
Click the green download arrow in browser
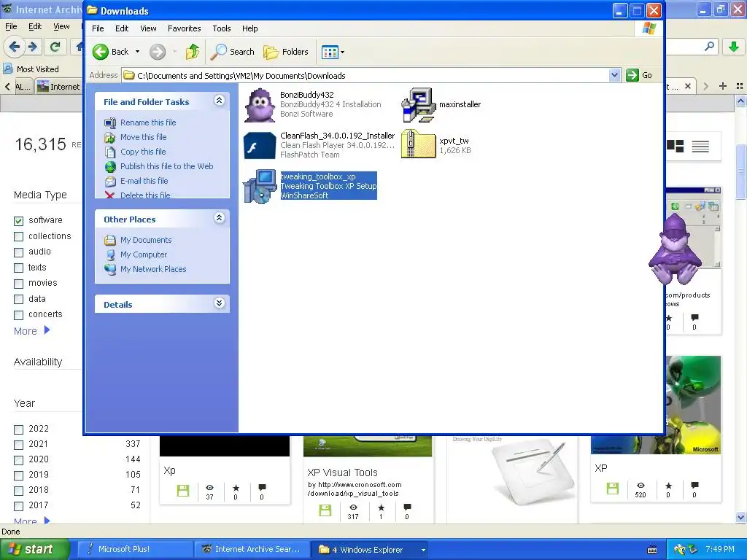(x=734, y=47)
